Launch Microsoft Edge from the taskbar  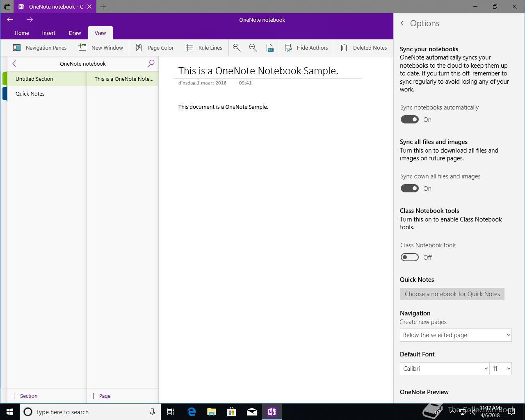[x=192, y=412]
